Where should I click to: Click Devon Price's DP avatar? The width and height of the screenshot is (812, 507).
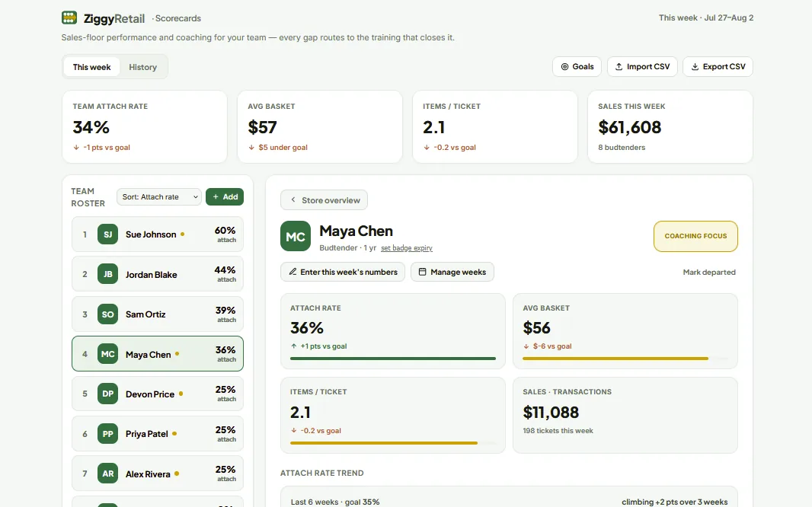click(107, 394)
